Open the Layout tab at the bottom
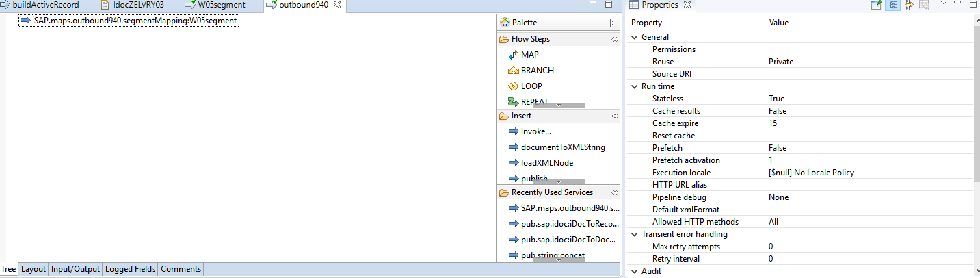 click(x=33, y=269)
